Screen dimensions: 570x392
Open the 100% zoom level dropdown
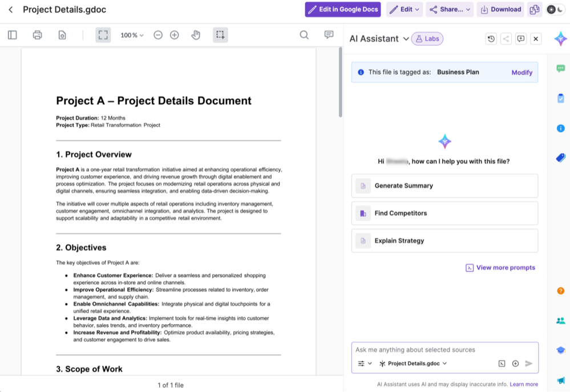(x=131, y=35)
